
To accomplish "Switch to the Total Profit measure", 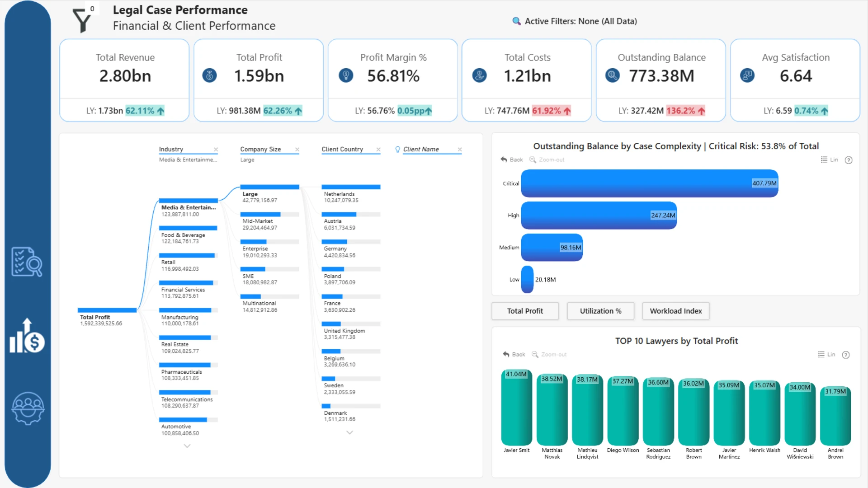I will pyautogui.click(x=525, y=311).
